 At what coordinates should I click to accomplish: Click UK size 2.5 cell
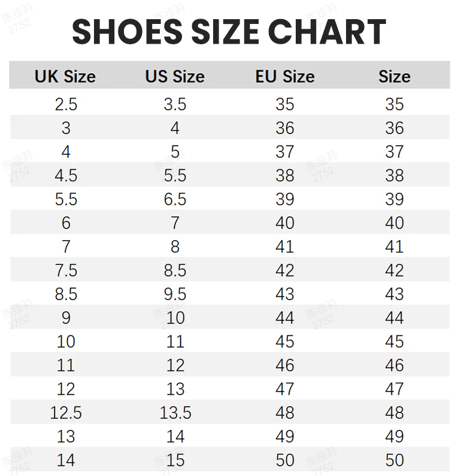coord(66,104)
